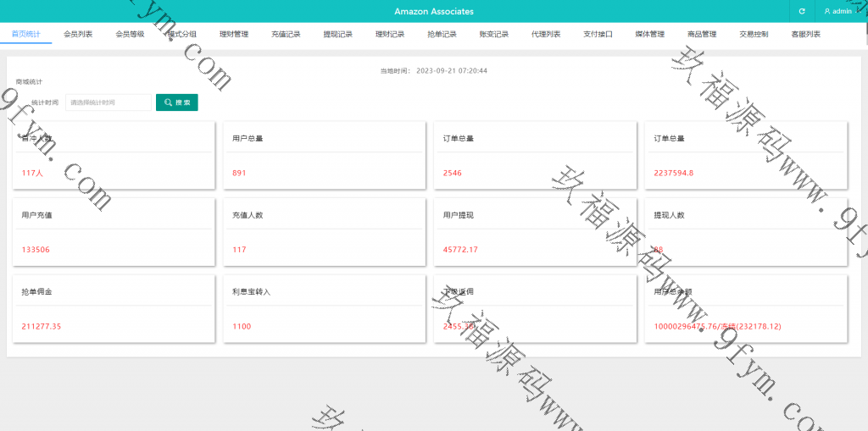The image size is (868, 431).
Task: Open the 提现记录 tab
Action: (338, 34)
